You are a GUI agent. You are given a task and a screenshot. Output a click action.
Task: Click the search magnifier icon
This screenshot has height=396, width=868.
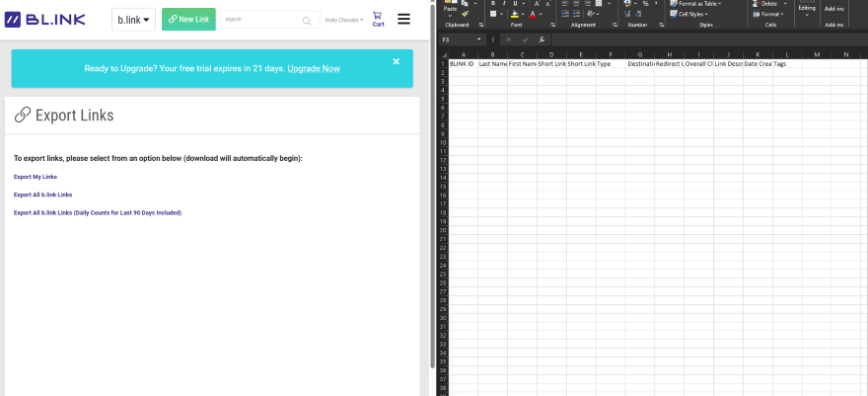[307, 20]
